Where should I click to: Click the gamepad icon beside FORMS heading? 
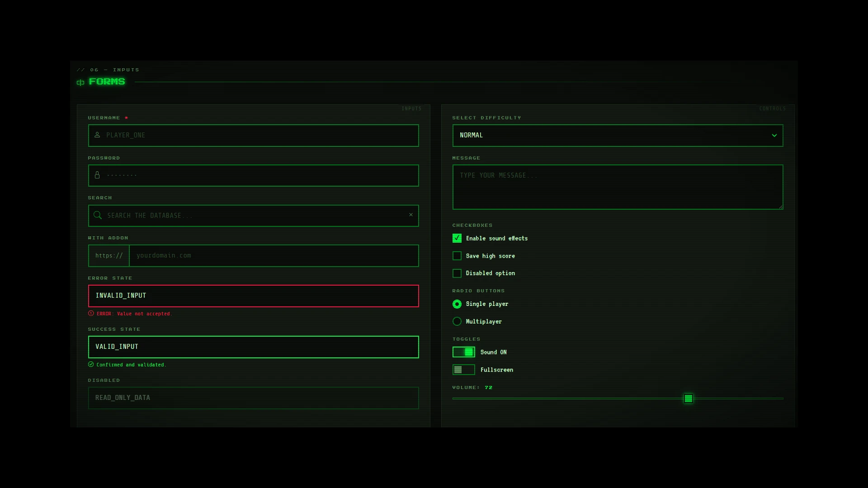pos(80,82)
